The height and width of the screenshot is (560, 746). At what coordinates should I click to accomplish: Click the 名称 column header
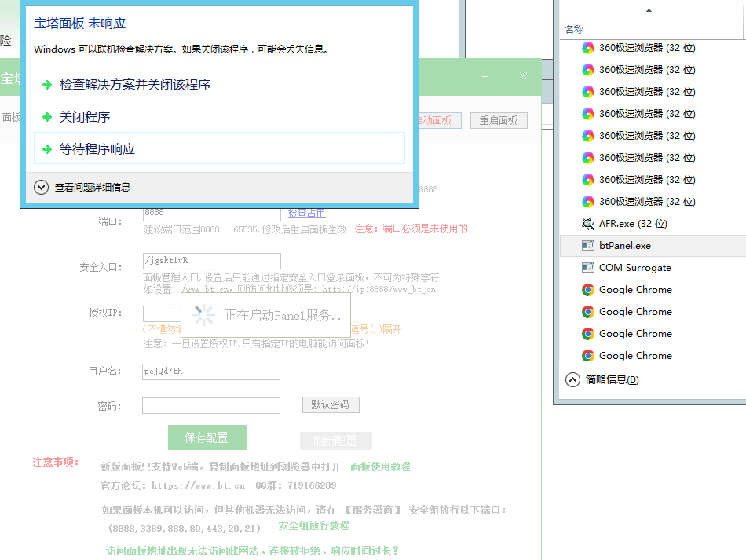[574, 30]
